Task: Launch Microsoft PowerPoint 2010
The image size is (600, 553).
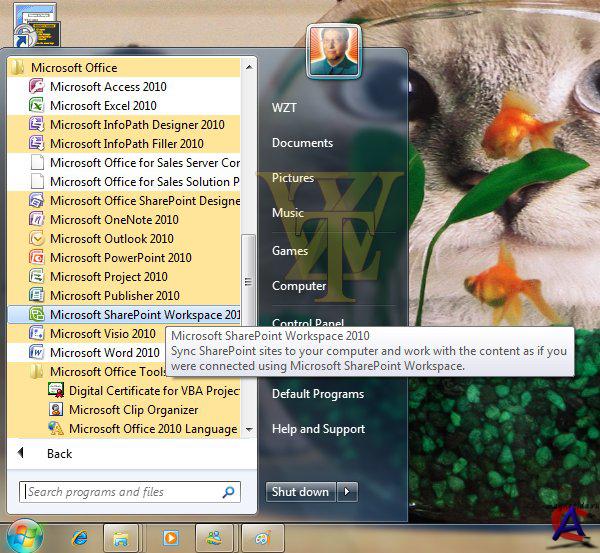Action: pyautogui.click(x=120, y=258)
